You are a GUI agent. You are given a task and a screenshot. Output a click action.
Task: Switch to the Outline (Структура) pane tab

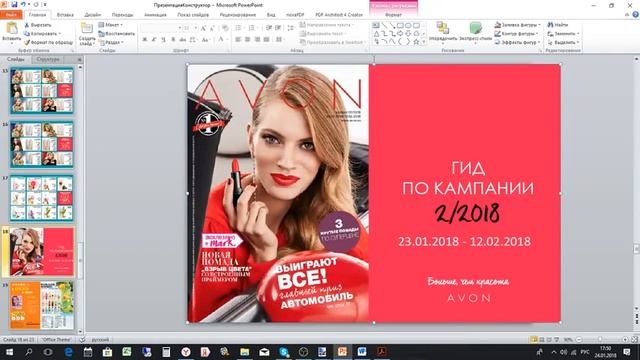tap(48, 59)
